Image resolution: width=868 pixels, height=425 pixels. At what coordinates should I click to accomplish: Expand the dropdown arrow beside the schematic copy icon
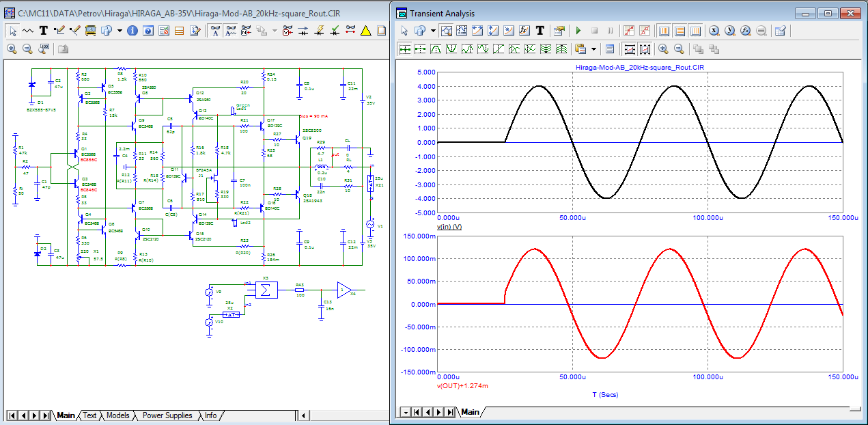[x=120, y=31]
